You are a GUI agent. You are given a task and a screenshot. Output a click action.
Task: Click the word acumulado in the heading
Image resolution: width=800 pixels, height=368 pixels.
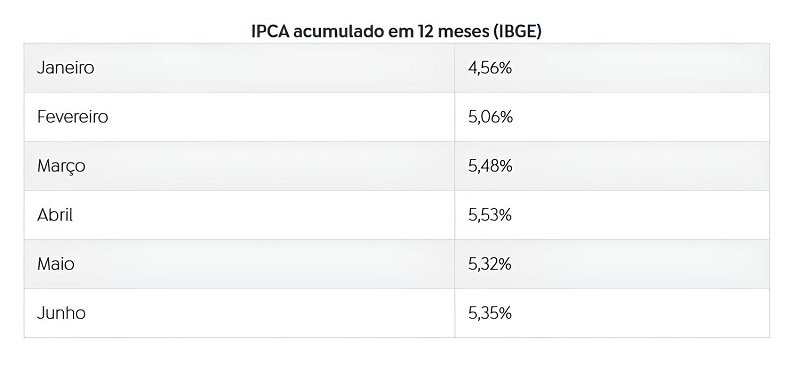coord(334,31)
